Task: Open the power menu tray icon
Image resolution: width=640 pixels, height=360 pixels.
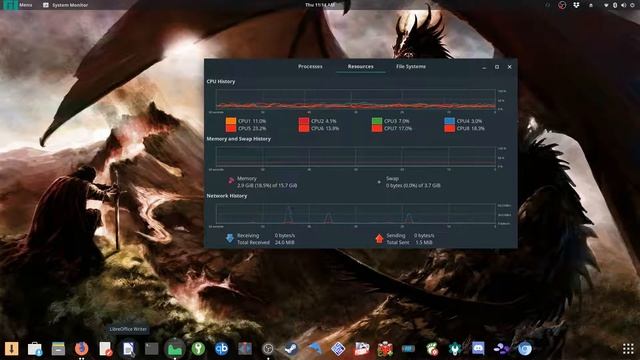Action: (x=633, y=5)
